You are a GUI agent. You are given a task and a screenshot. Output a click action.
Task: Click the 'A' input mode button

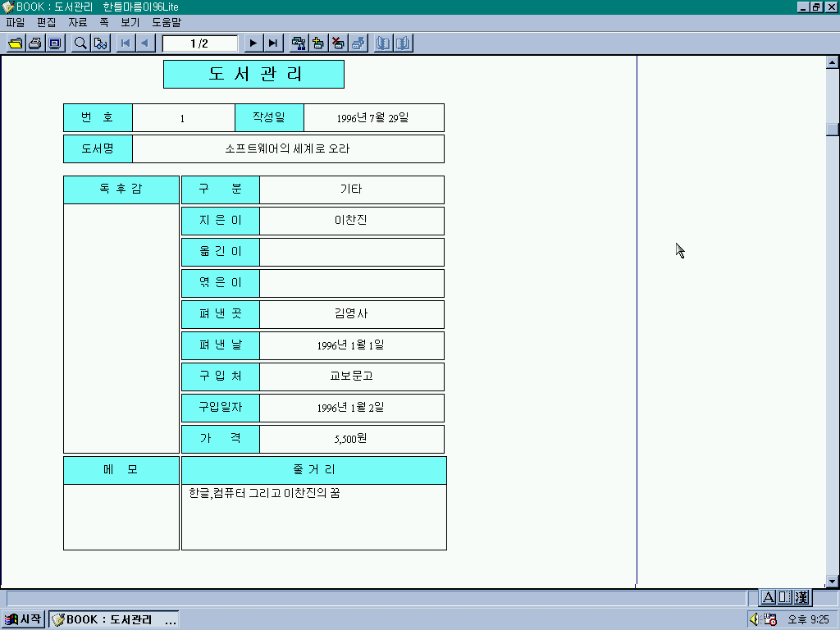pos(768,597)
